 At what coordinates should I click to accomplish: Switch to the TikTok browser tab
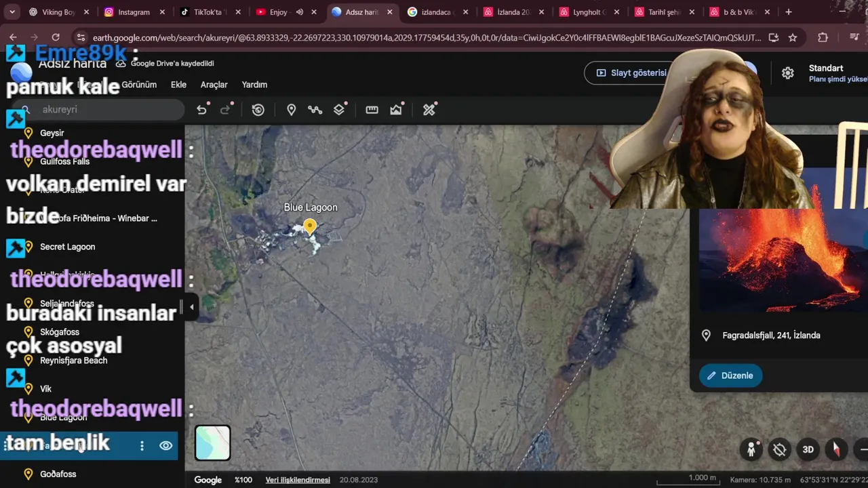(210, 12)
